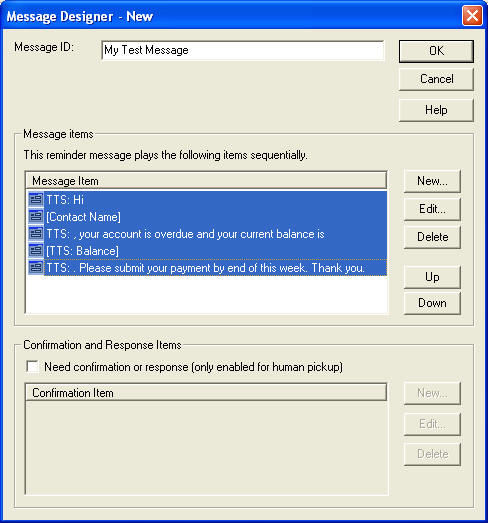Click the icon next to [Contact Name]
The width and height of the screenshot is (488, 523).
pyautogui.click(x=36, y=216)
